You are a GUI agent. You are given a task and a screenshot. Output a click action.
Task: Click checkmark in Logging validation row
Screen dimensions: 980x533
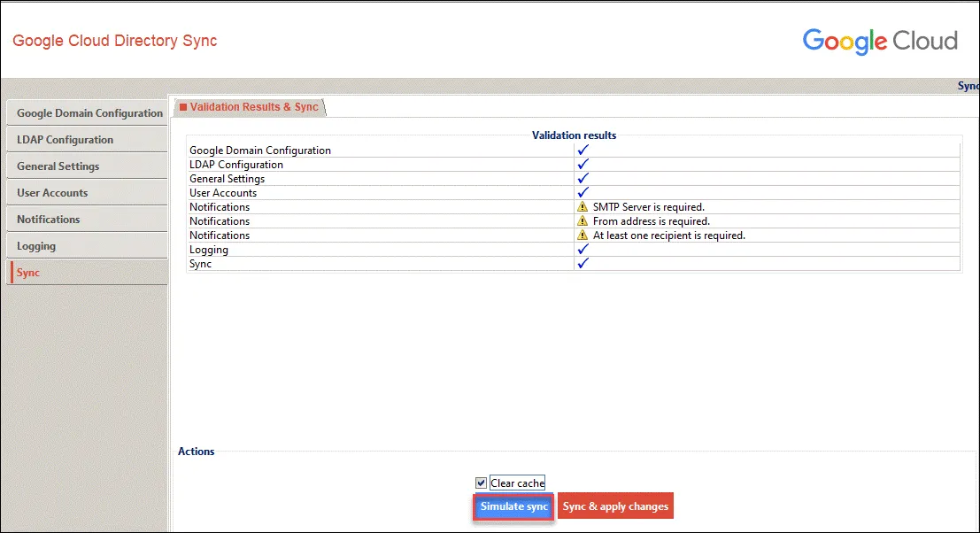(x=583, y=250)
